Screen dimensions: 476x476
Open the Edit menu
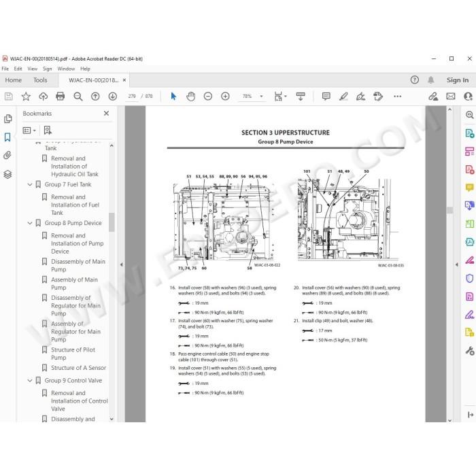point(18,69)
